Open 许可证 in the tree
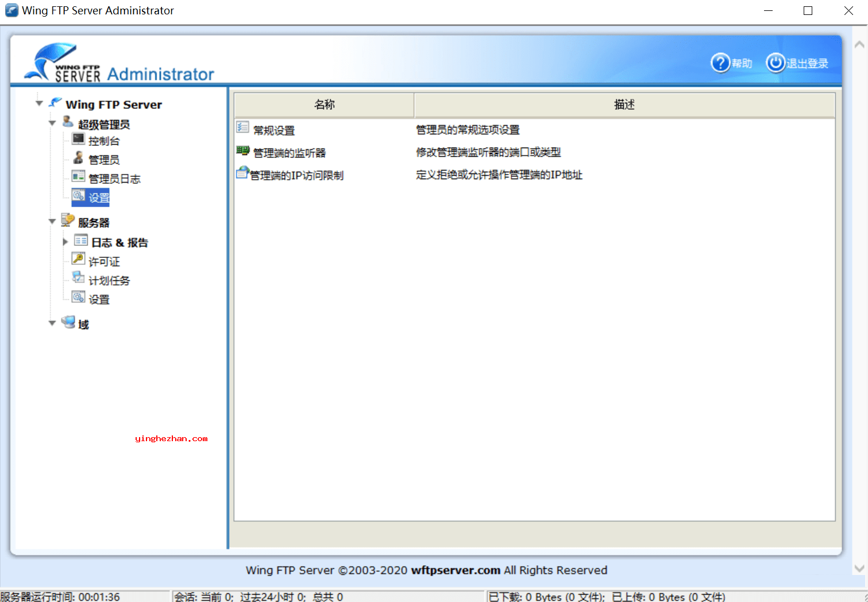This screenshot has width=868, height=602. pos(104,261)
